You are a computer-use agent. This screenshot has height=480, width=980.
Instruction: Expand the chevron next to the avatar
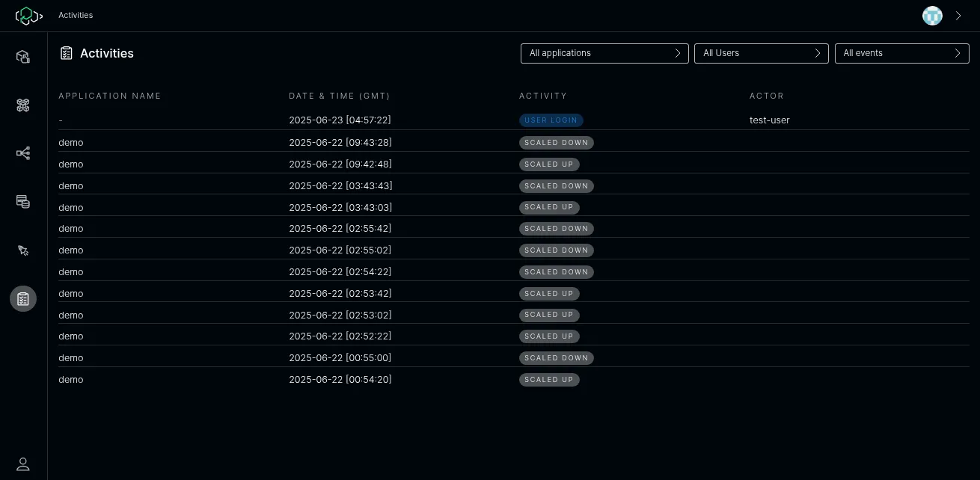(958, 16)
